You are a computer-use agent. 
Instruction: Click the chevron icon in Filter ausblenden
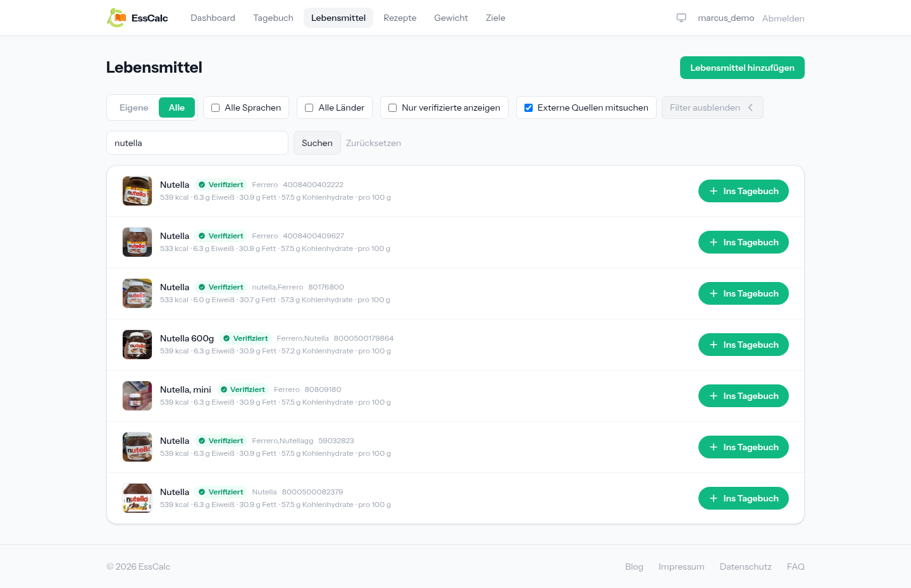(x=750, y=107)
